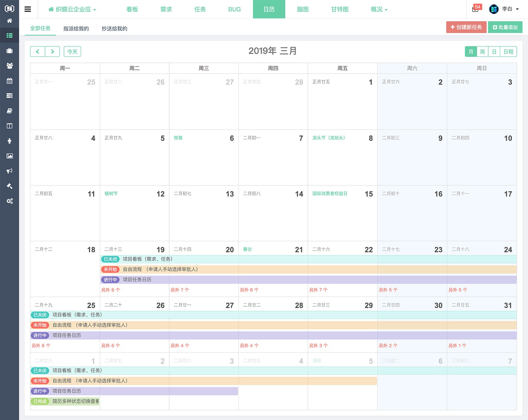Click the 已关闭 badge on March 19 row

(110, 259)
